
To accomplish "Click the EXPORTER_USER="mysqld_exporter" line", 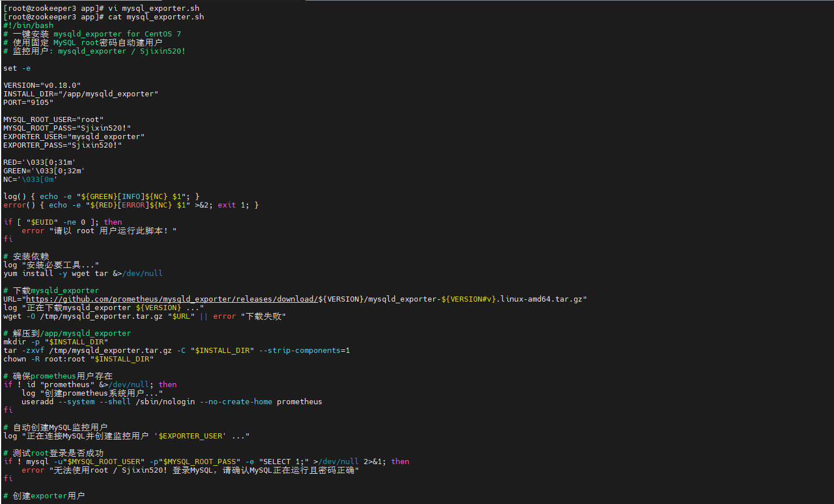I will 74,136.
